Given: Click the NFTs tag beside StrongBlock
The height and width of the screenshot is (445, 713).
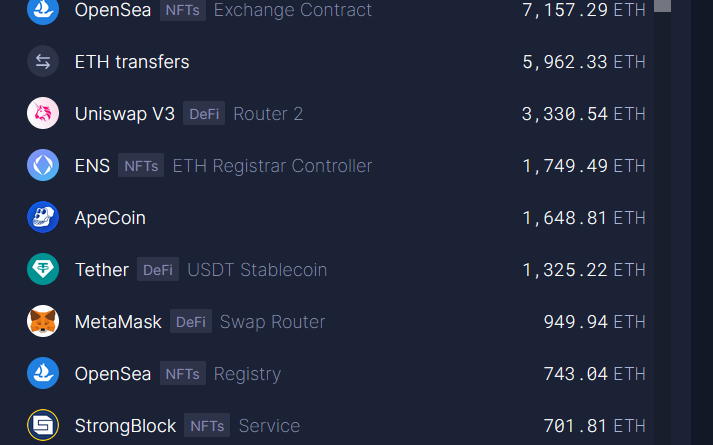Looking at the screenshot, I should click(x=207, y=426).
